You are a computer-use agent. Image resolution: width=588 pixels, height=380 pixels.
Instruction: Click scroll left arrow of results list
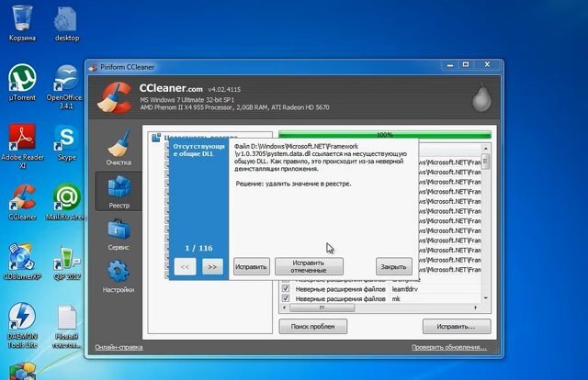pos(284,307)
